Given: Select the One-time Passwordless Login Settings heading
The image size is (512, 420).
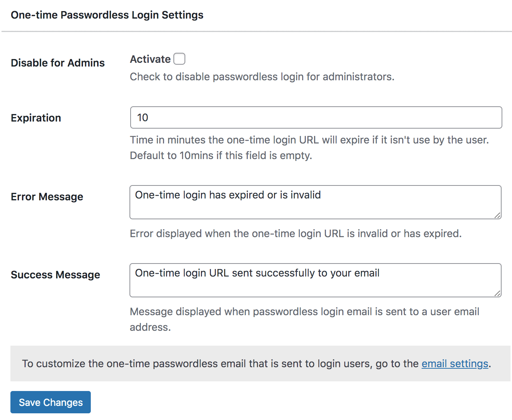Looking at the screenshot, I should (107, 15).
